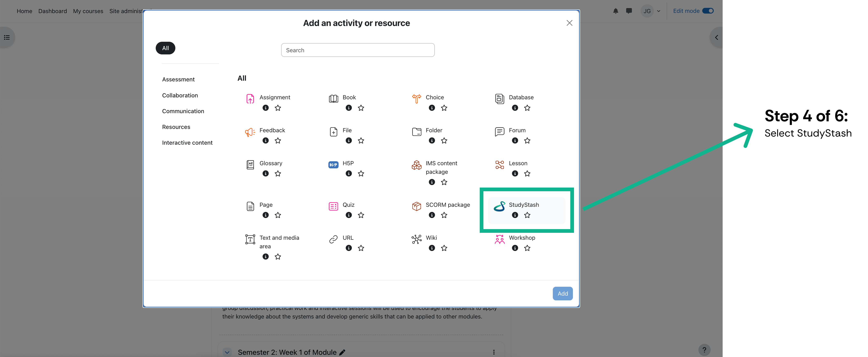This screenshot has height=357, width=868.
Task: Edit the Semester 2 section title pencil
Action: click(342, 353)
